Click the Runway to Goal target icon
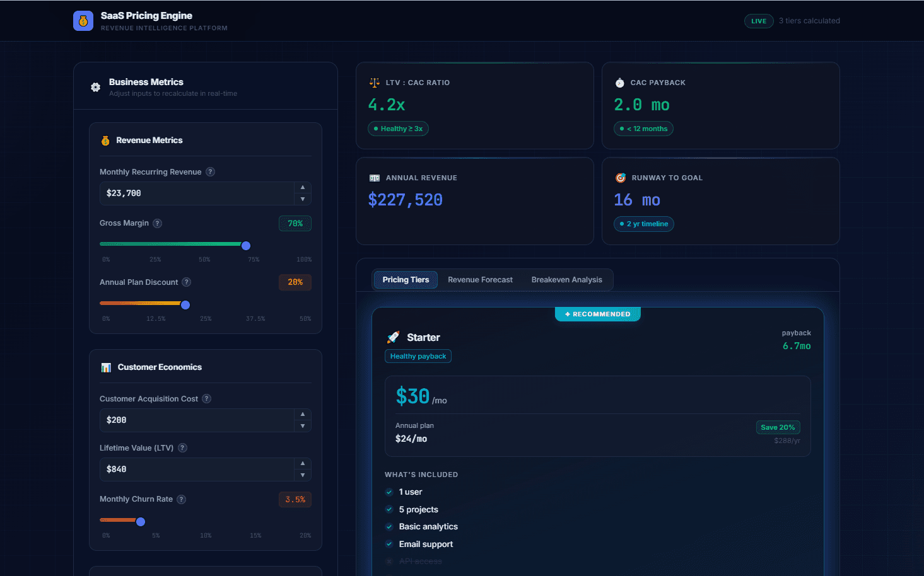The width and height of the screenshot is (924, 576). click(x=621, y=178)
